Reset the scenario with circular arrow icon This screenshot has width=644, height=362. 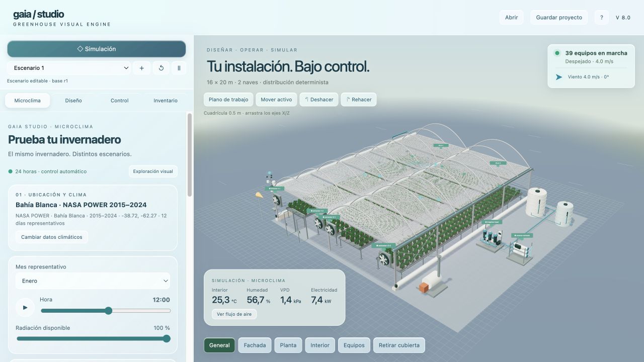coord(161,68)
